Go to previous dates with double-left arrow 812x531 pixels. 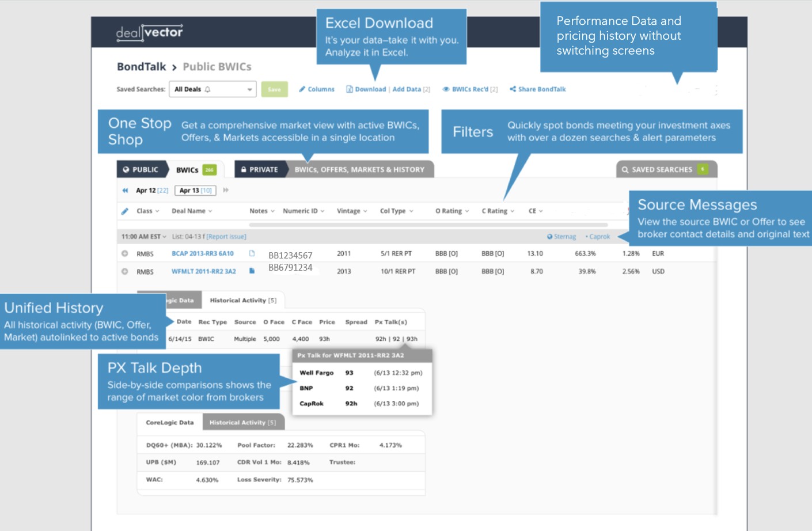tap(125, 191)
